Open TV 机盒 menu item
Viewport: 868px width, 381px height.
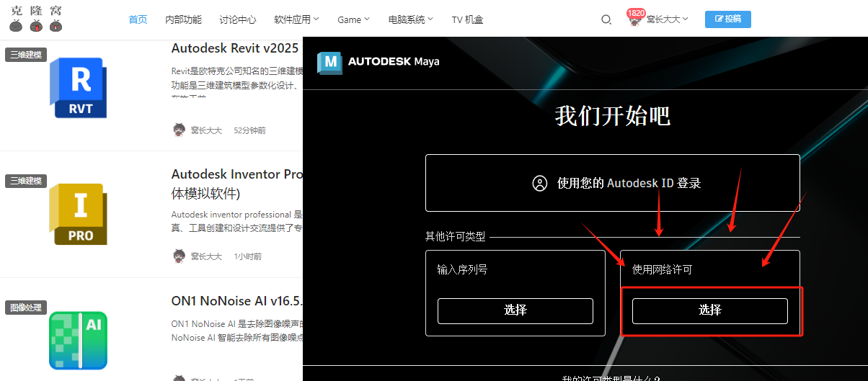coord(467,19)
